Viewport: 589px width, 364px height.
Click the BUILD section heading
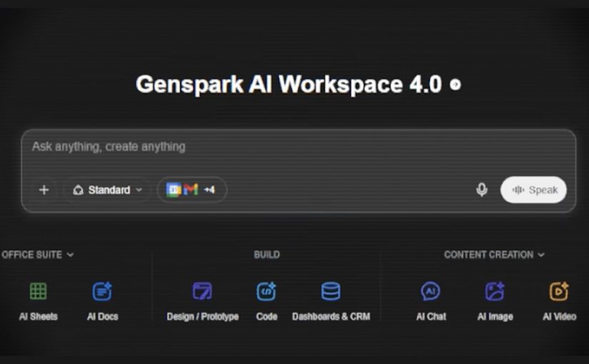(267, 255)
